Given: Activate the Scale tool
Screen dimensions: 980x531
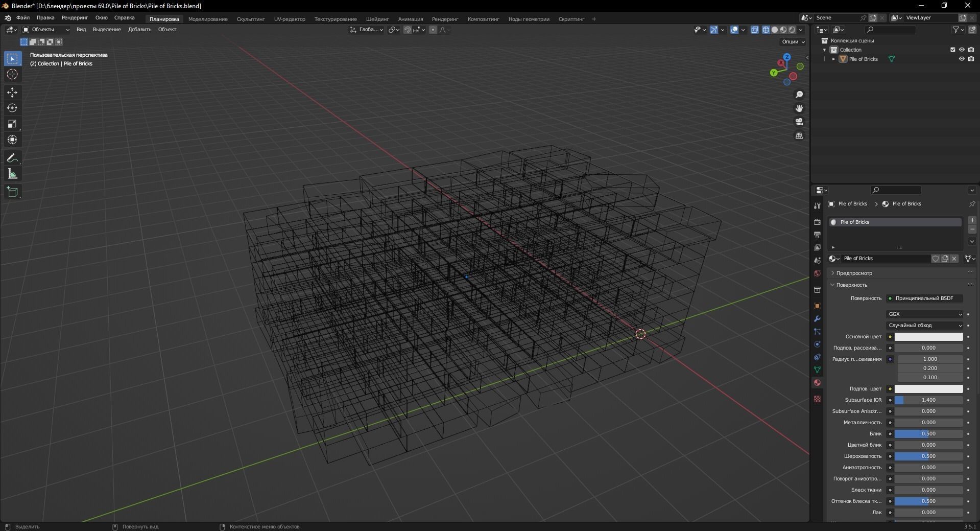Looking at the screenshot, I should coord(12,124).
